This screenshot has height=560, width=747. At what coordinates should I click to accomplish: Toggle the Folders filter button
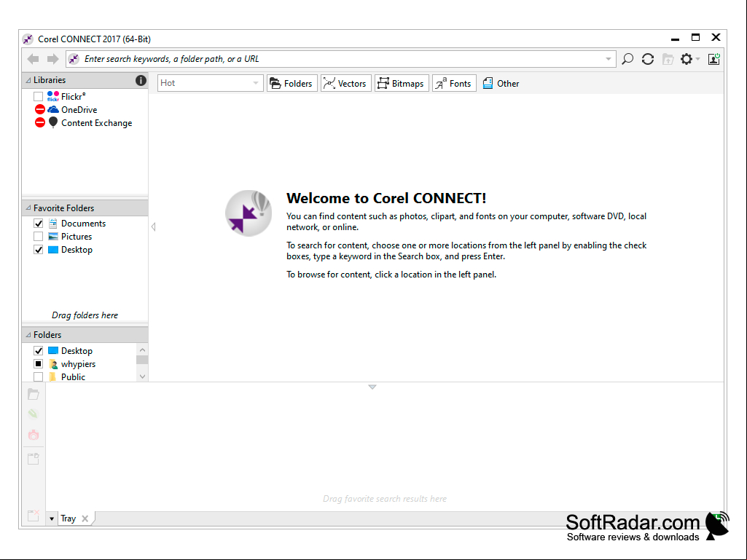click(x=292, y=83)
